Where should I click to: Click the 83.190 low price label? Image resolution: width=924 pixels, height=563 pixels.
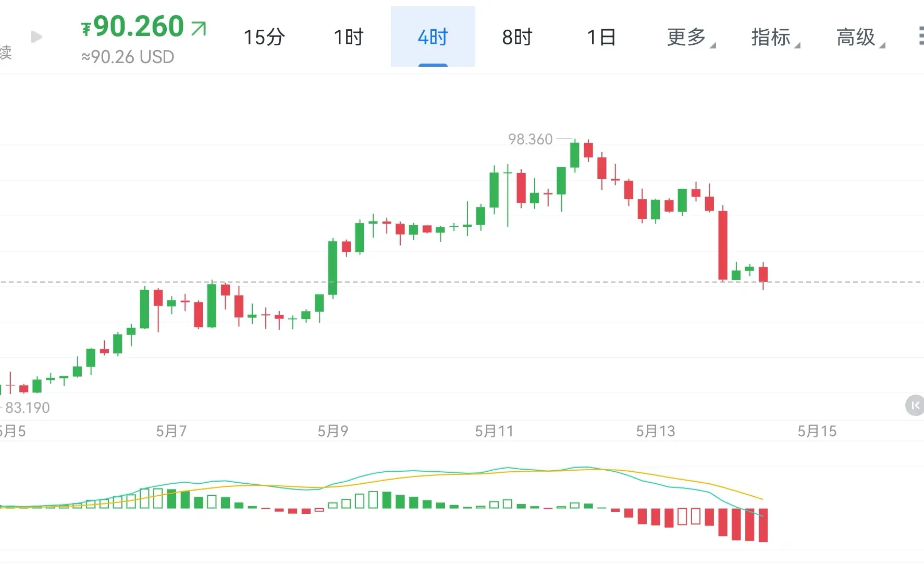[28, 407]
